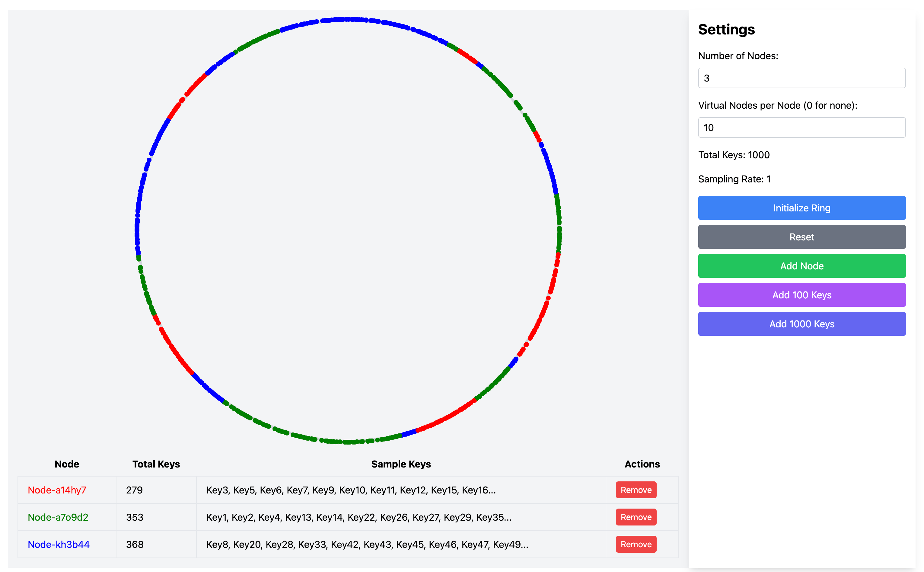Click the Node column header

pyautogui.click(x=67, y=464)
